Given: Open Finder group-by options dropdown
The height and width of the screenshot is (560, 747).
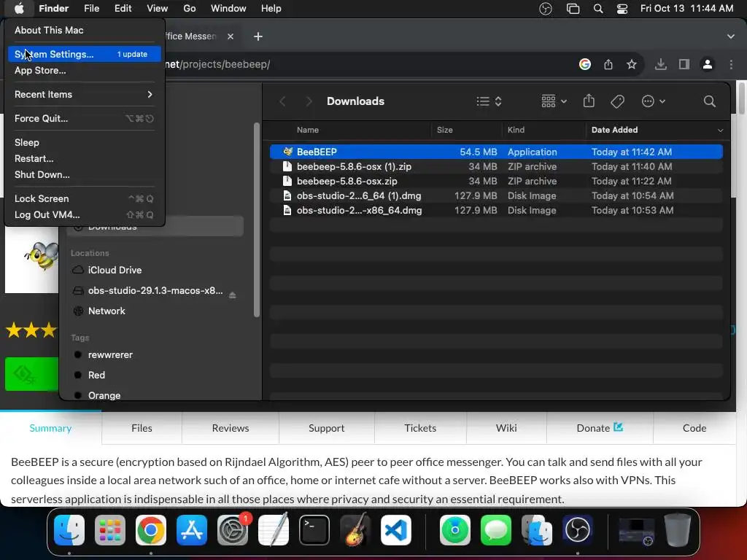Looking at the screenshot, I should pyautogui.click(x=554, y=101).
